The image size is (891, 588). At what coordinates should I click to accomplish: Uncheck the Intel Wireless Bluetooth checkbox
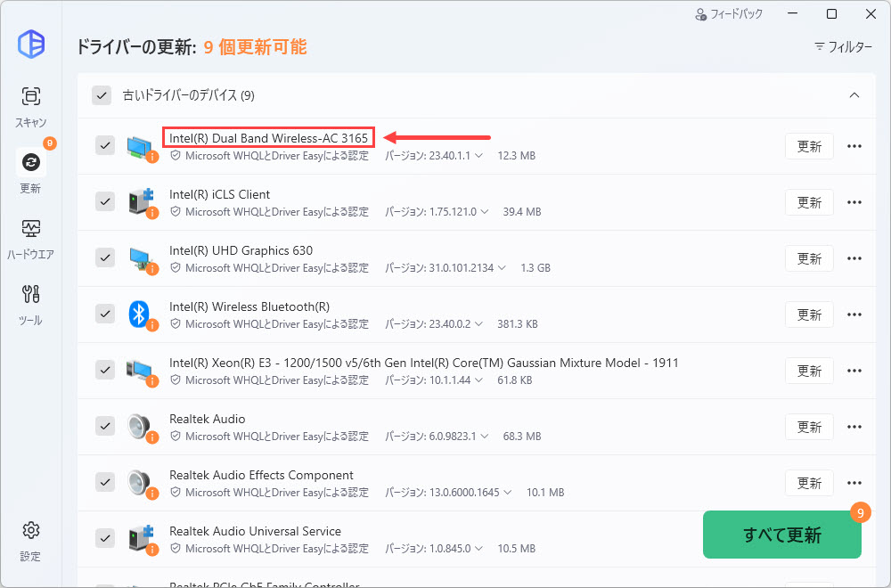pos(105,314)
